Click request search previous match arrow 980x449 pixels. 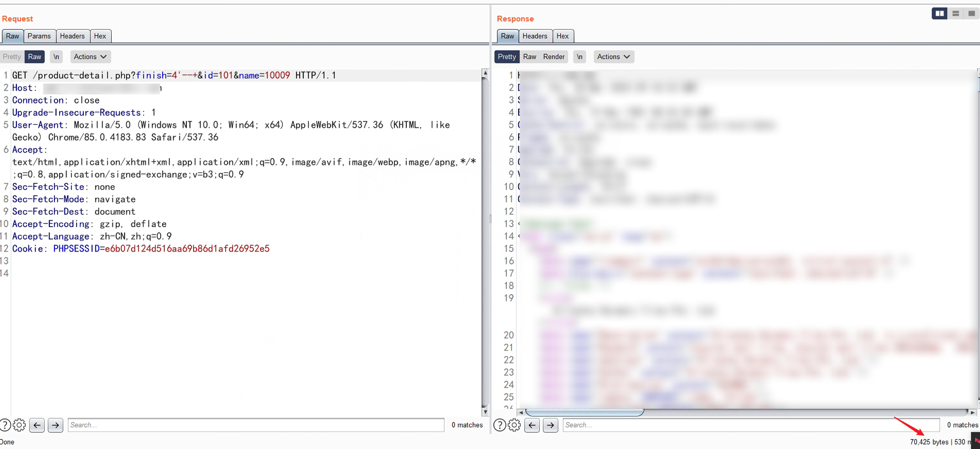(x=37, y=425)
